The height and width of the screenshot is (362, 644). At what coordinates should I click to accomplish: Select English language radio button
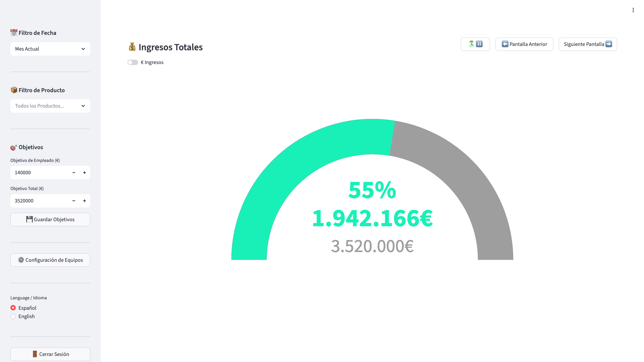pyautogui.click(x=13, y=316)
